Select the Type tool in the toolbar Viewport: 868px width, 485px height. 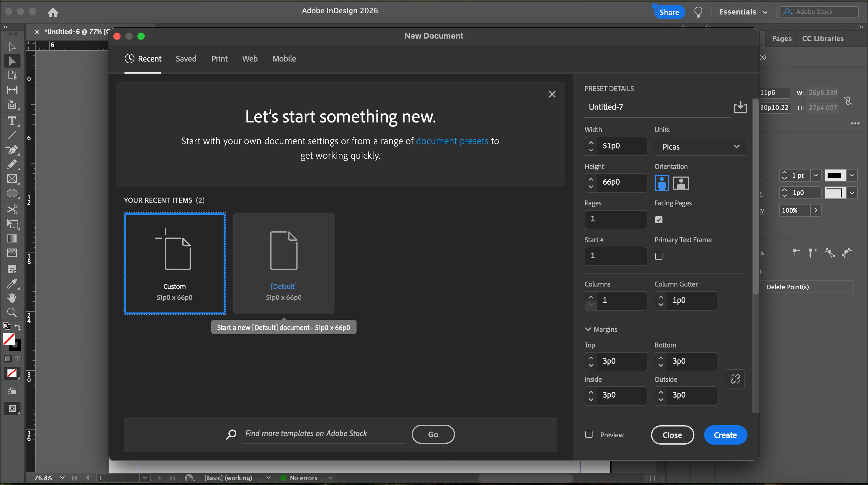pyautogui.click(x=12, y=120)
